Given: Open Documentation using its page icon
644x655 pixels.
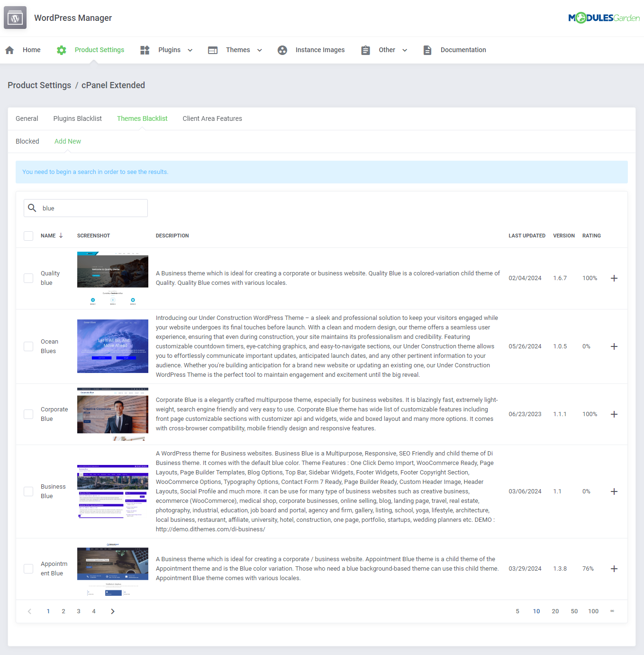Looking at the screenshot, I should 427,50.
